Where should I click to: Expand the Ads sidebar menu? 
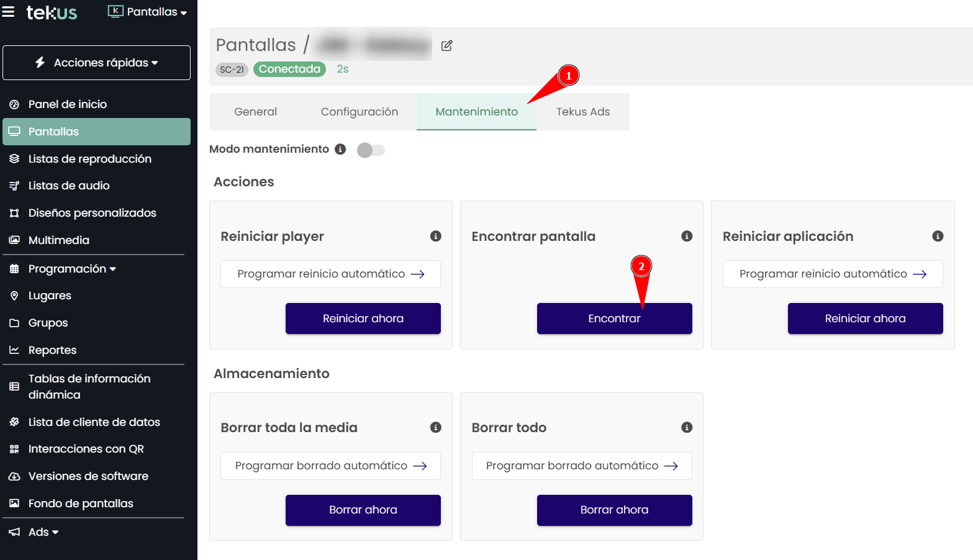point(43,532)
